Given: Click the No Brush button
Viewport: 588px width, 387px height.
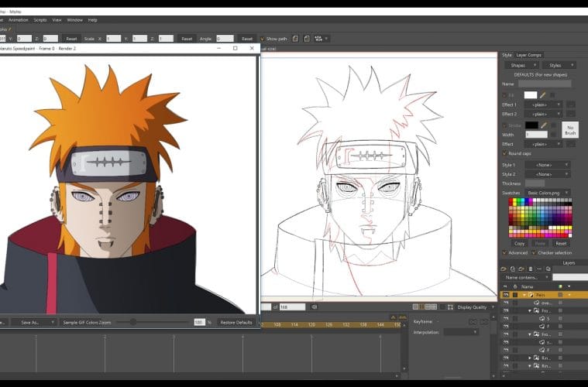Looking at the screenshot, I should tap(570, 129).
